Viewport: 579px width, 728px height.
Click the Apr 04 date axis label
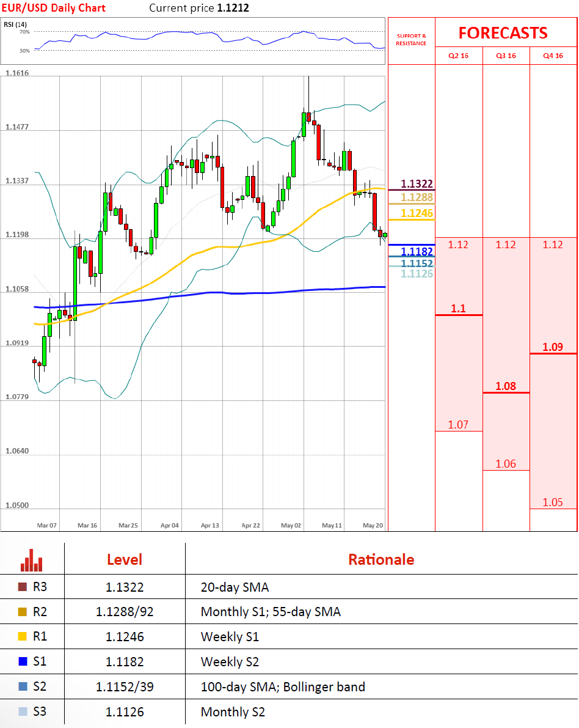point(169,525)
